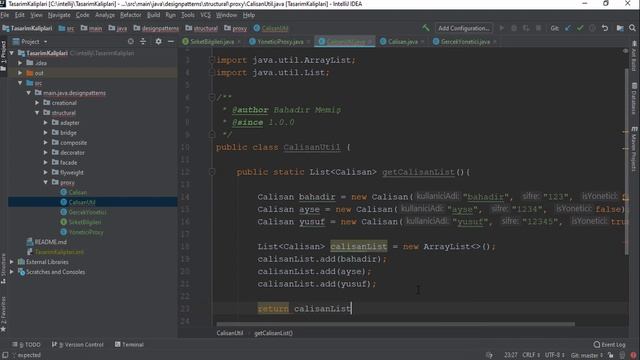Open Project panel settings gear icon
640x360 pixels.
pos(158,41)
